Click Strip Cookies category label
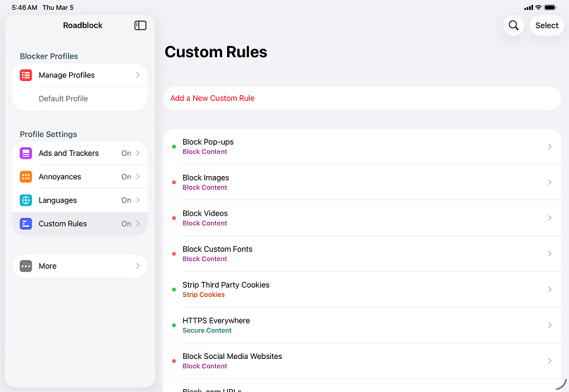 coord(204,295)
